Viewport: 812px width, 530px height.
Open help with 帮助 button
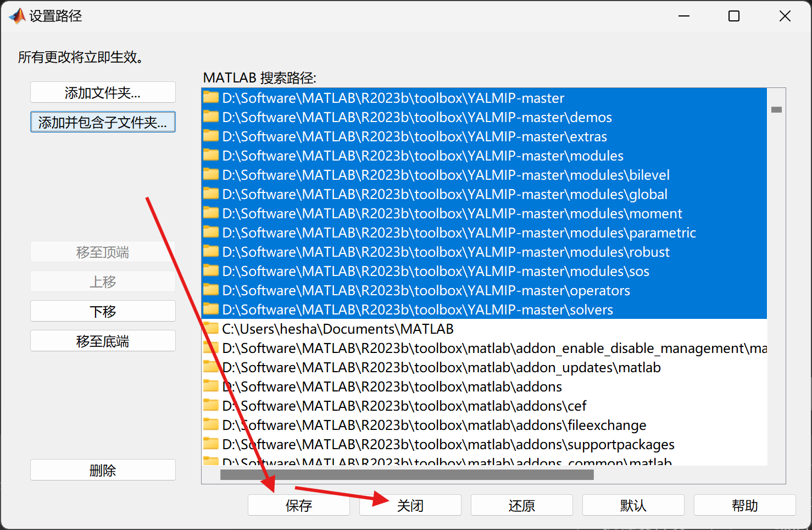[x=745, y=505]
